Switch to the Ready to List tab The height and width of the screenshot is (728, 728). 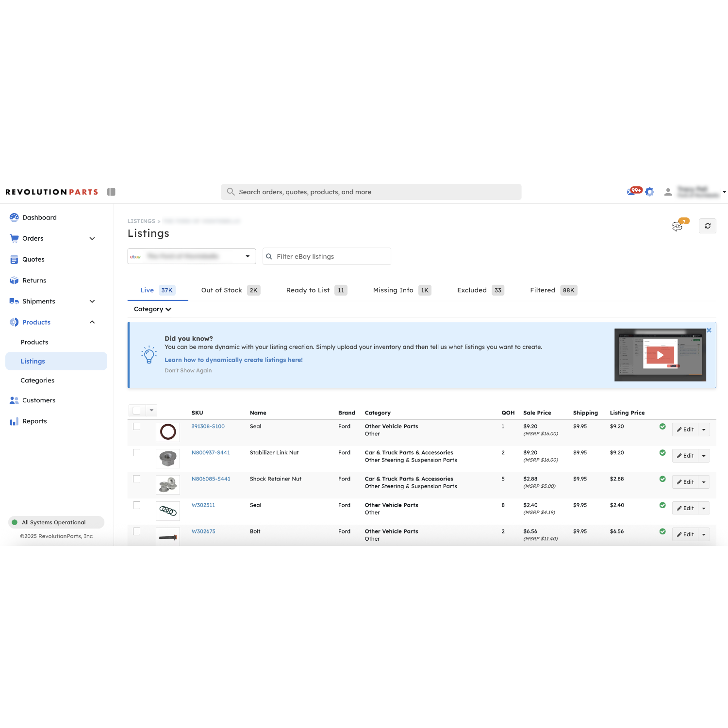(316, 290)
